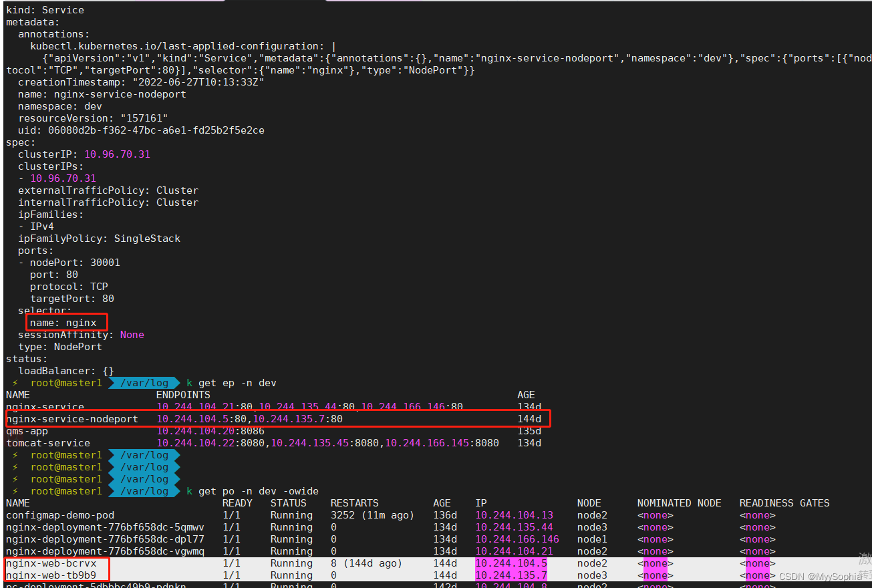Click 'name: nginx-service-nodeport' in metadata
872x588 pixels.
click(102, 94)
